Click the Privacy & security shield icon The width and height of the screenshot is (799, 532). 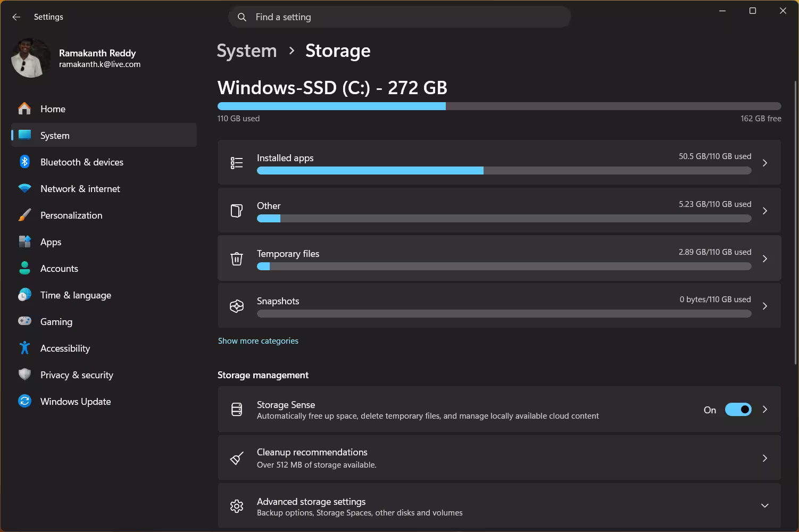tap(24, 375)
